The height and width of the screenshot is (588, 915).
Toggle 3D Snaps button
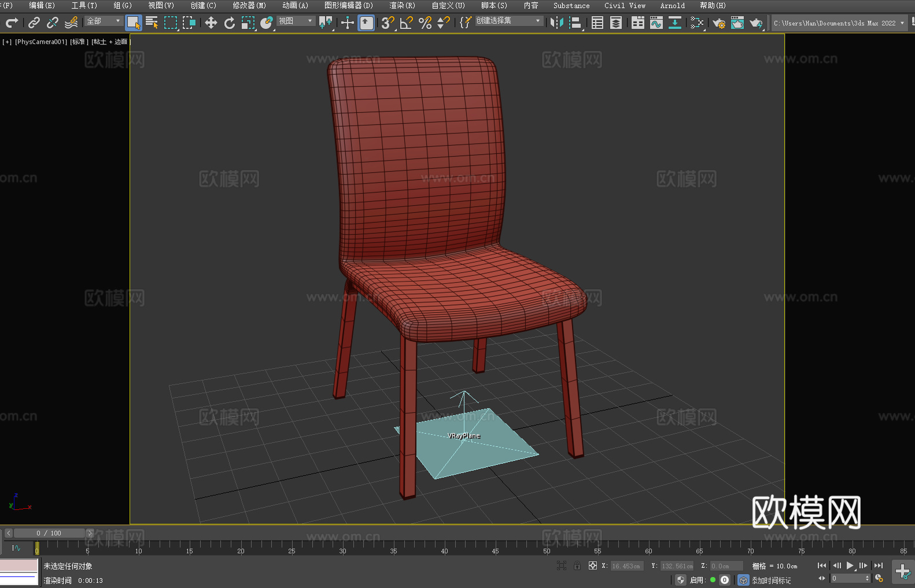point(388,23)
